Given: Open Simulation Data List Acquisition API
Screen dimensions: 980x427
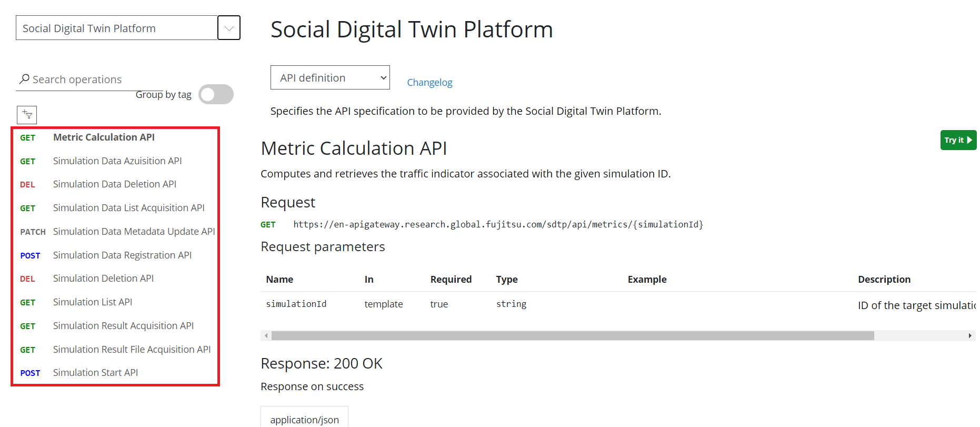Looking at the screenshot, I should point(128,208).
